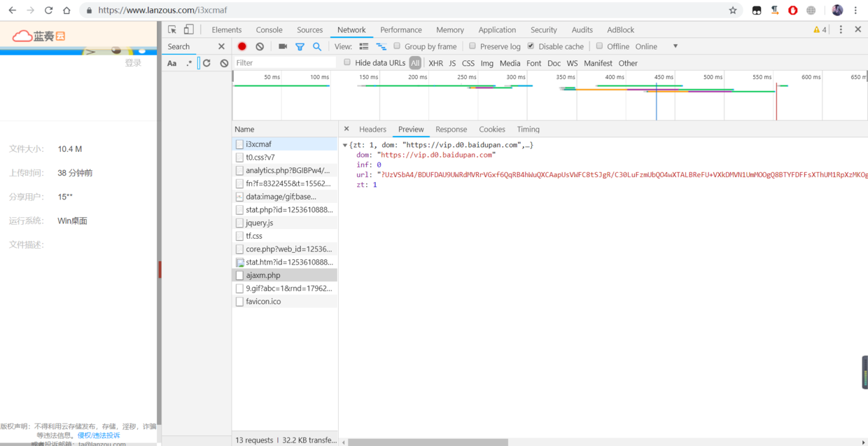The height and width of the screenshot is (446, 868).
Task: Open the Headers tab of the request
Action: 372,129
